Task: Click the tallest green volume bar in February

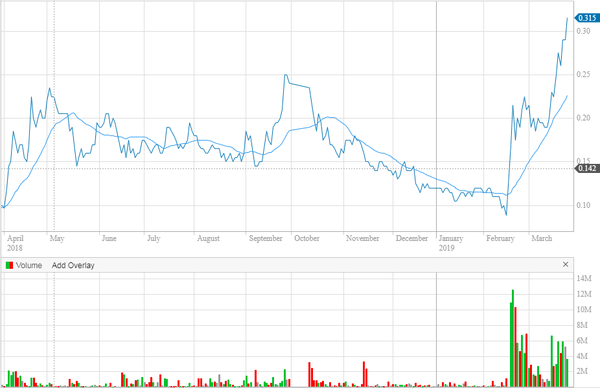Action: point(513,338)
